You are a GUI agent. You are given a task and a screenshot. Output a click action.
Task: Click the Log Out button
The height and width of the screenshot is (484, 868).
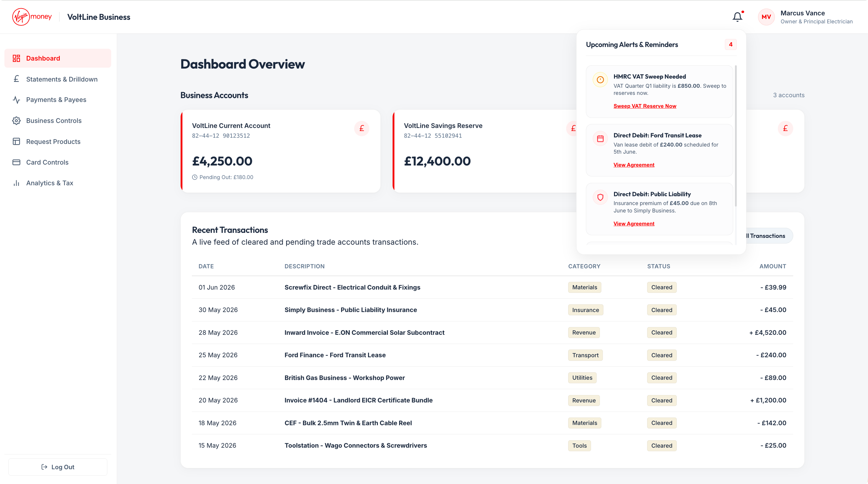(x=58, y=467)
